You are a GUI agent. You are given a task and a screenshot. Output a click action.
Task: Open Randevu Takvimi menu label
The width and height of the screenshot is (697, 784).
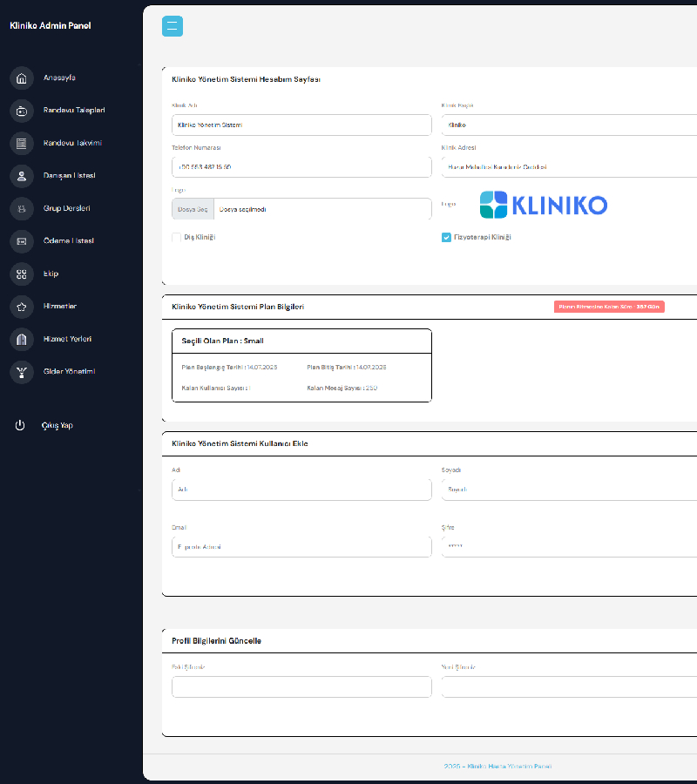72,143
